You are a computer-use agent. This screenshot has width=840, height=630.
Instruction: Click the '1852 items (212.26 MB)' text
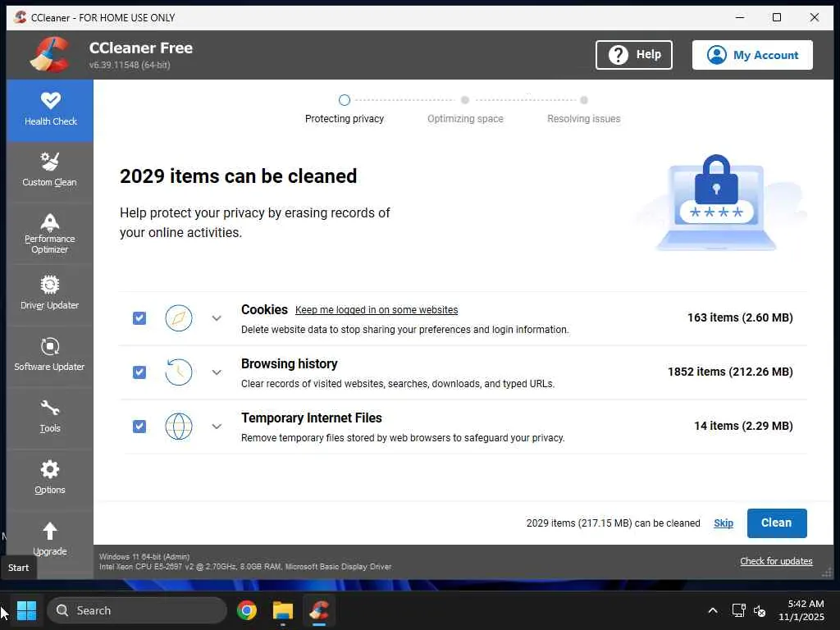[730, 372]
